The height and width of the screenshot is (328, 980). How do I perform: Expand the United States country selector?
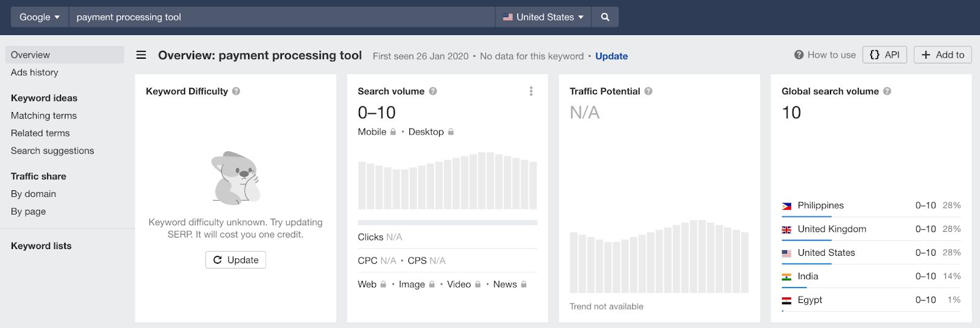pyautogui.click(x=543, y=17)
